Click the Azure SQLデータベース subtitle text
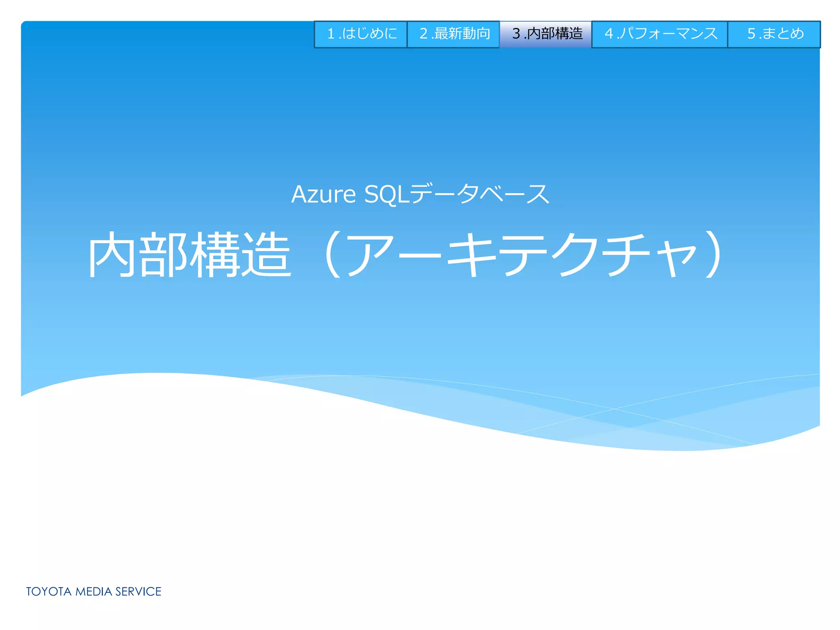 click(x=420, y=194)
